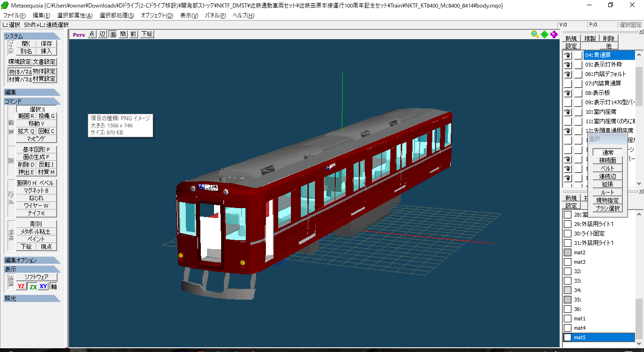The height and width of the screenshot is (352, 644).
Task: Select the 基本図形 P primitive command
Action: point(36,150)
